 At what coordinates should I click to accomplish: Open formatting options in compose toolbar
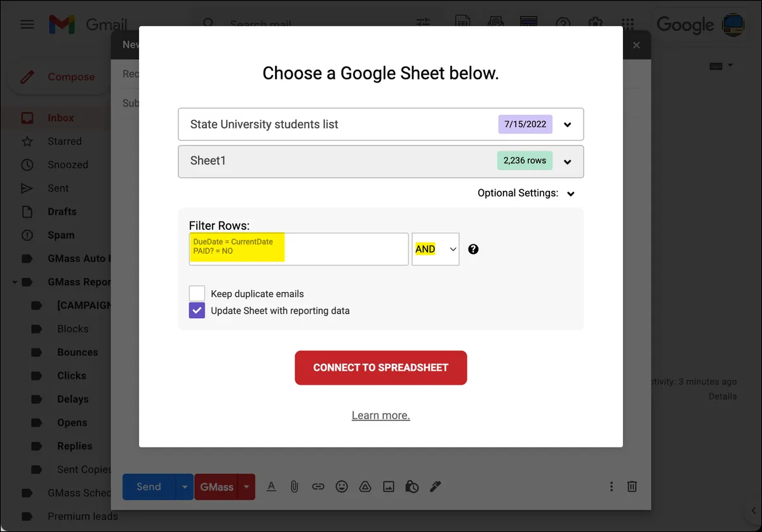click(271, 486)
